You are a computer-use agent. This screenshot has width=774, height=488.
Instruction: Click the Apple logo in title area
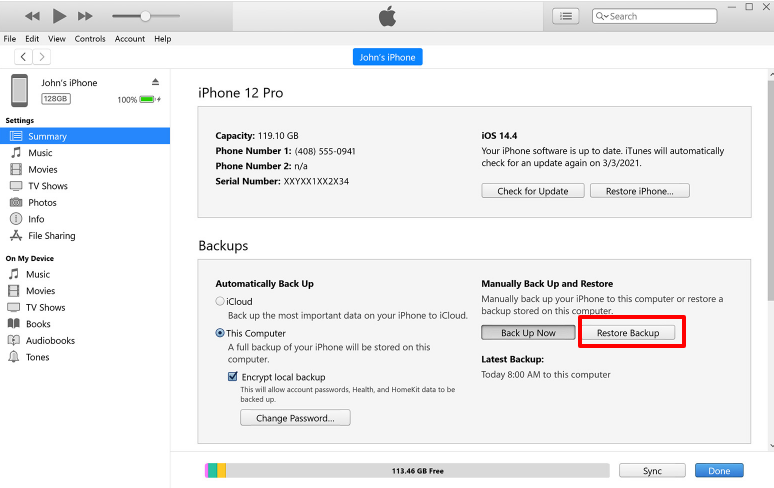pos(387,16)
